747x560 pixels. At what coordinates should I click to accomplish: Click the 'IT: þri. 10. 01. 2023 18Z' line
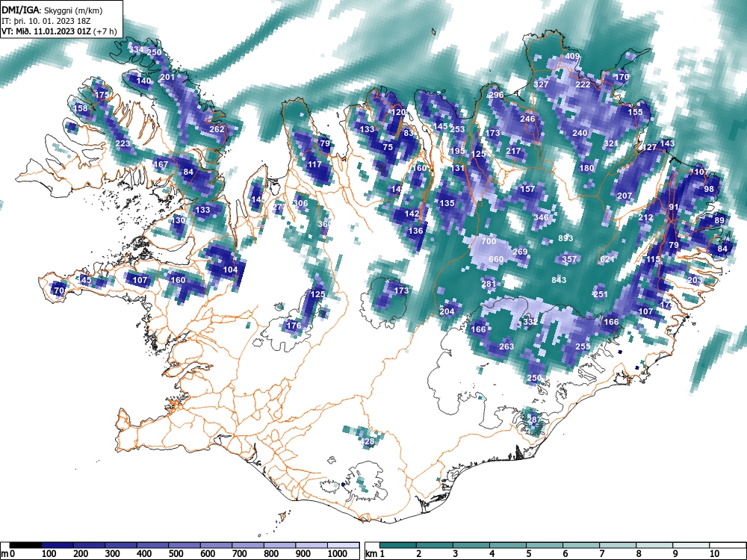[46, 22]
